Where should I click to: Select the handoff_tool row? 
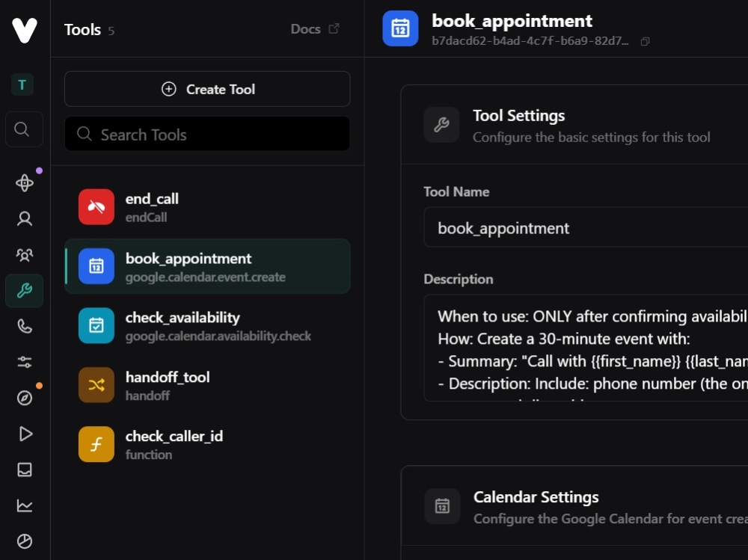click(x=207, y=385)
